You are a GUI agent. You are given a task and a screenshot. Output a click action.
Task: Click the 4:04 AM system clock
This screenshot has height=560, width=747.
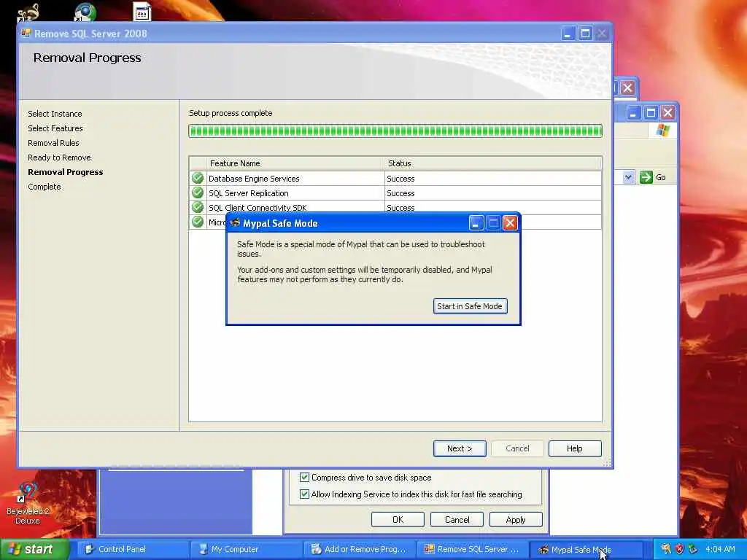[x=720, y=549]
